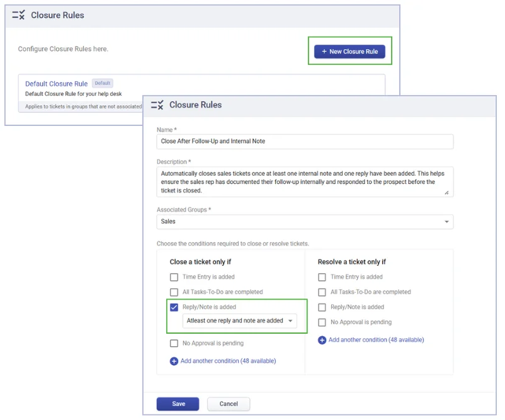Click the plus icon under Resolve a ticket conditions
Screen dimensions: 505x420
coord(322,340)
